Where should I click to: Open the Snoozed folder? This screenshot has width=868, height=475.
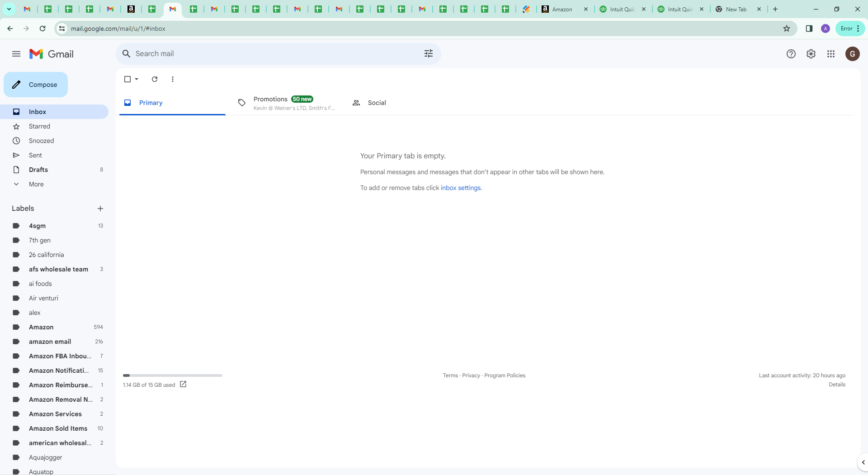coord(54,141)
